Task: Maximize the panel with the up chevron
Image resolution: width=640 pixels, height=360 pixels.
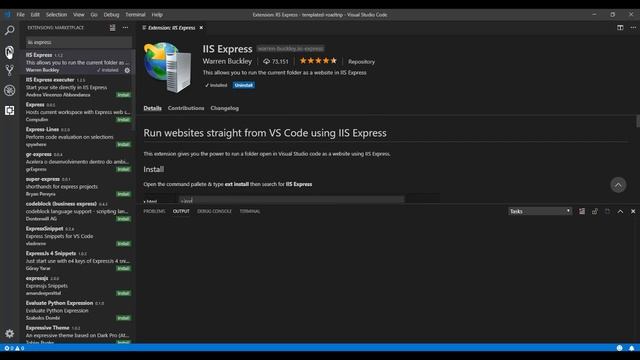Action: point(620,211)
